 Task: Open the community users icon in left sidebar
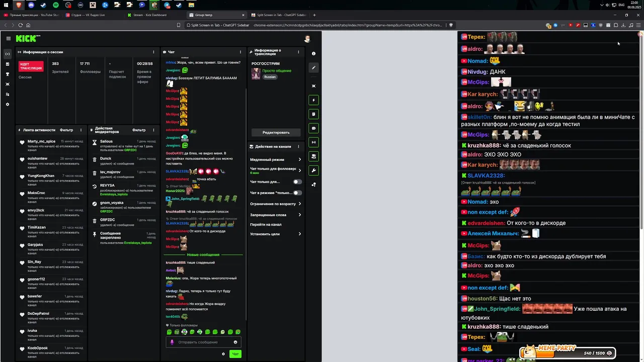(8, 94)
